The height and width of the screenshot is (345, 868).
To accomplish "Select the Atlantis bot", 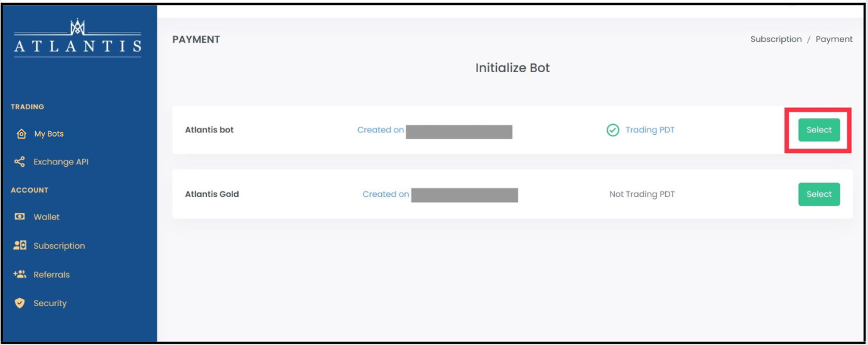I will click(818, 130).
